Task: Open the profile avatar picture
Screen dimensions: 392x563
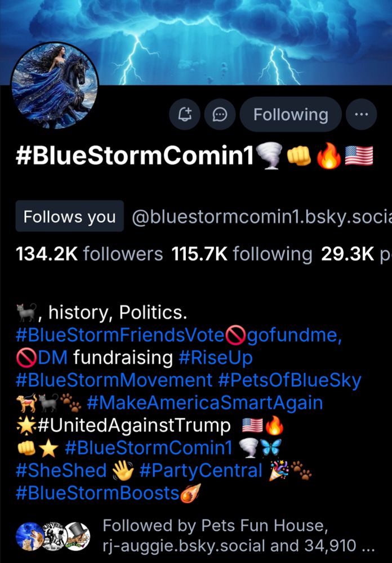Action: pyautogui.click(x=55, y=86)
